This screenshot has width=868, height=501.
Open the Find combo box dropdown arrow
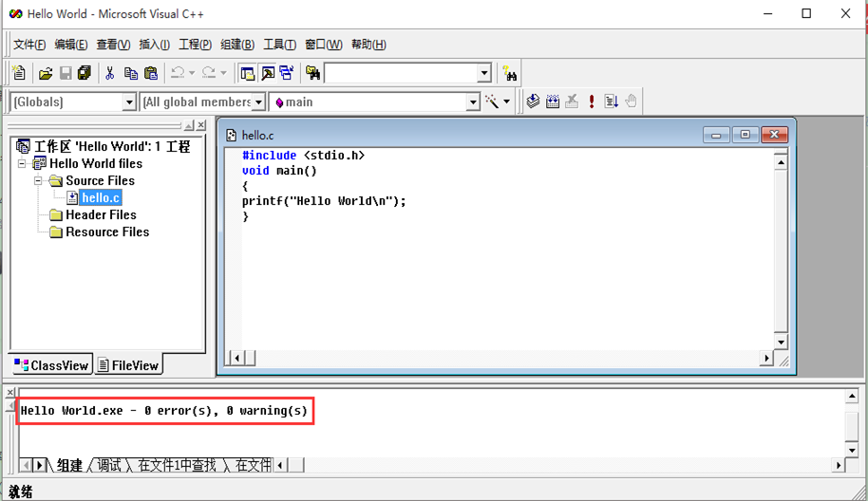pyautogui.click(x=484, y=73)
